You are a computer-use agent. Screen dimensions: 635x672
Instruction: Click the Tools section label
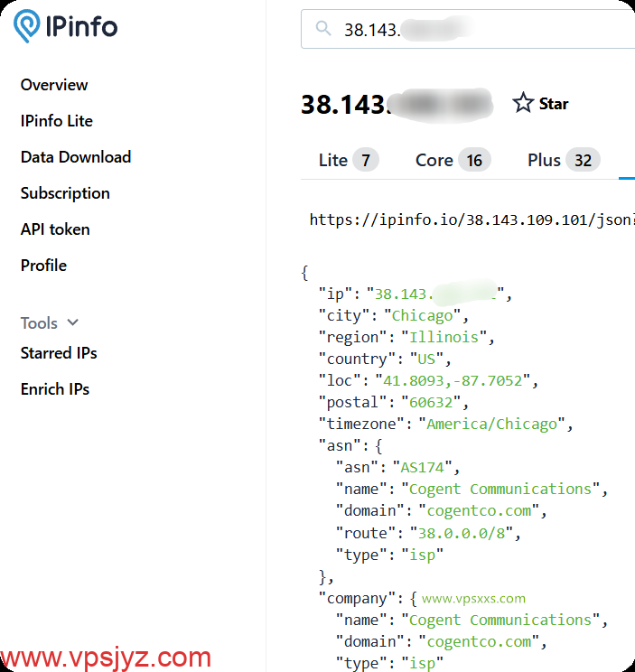coord(39,323)
